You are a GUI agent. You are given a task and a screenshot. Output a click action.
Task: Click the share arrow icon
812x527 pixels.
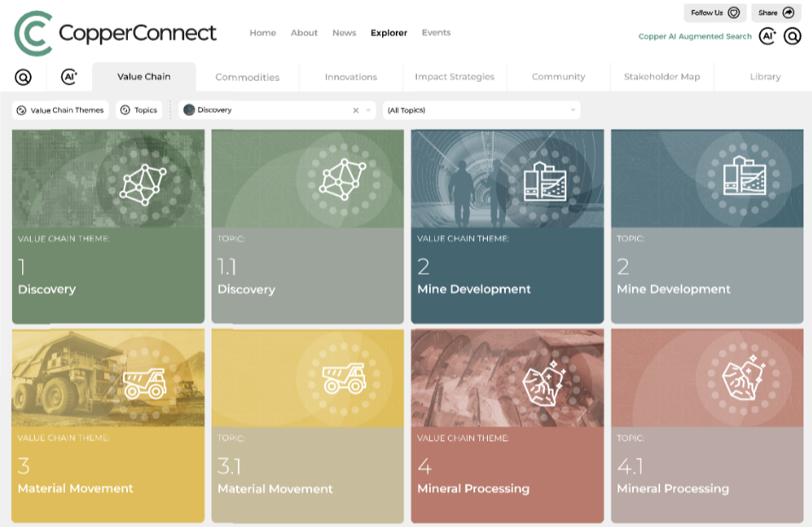pyautogui.click(x=788, y=13)
